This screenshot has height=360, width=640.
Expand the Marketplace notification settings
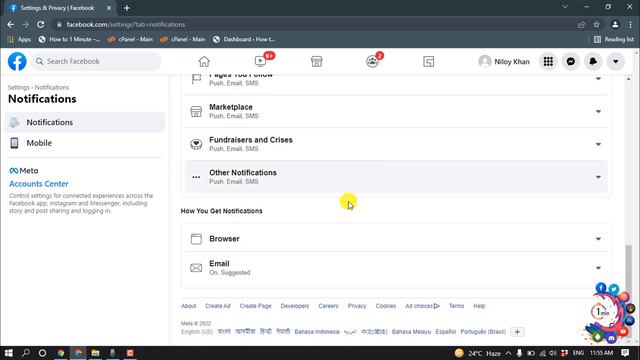tap(396, 111)
